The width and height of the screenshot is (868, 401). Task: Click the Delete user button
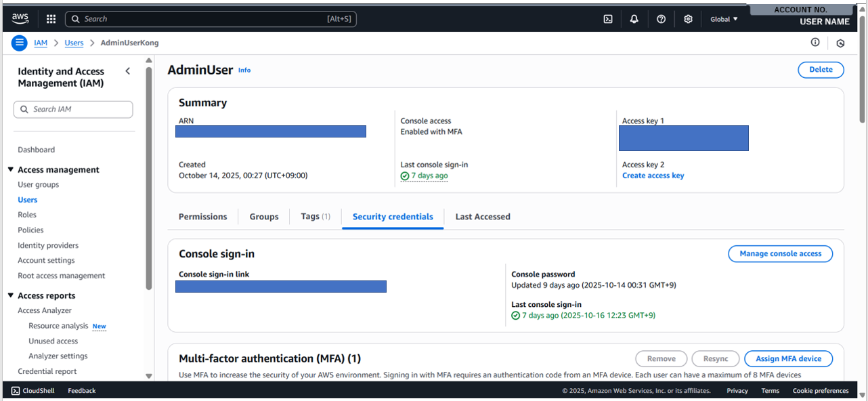click(821, 70)
